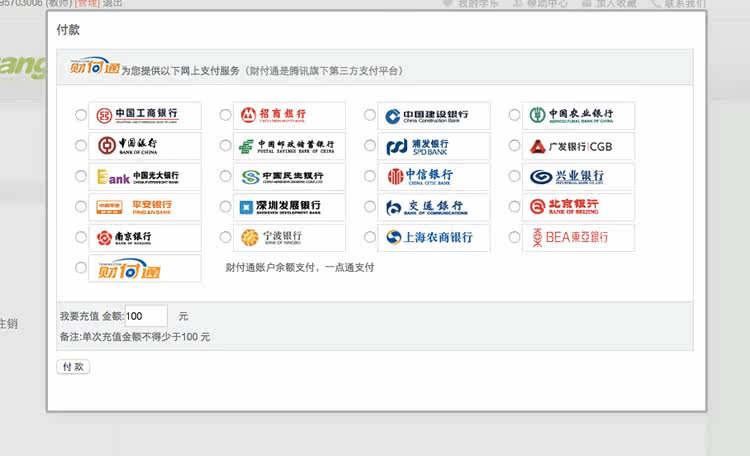Click the 交通银行 logo

(434, 207)
